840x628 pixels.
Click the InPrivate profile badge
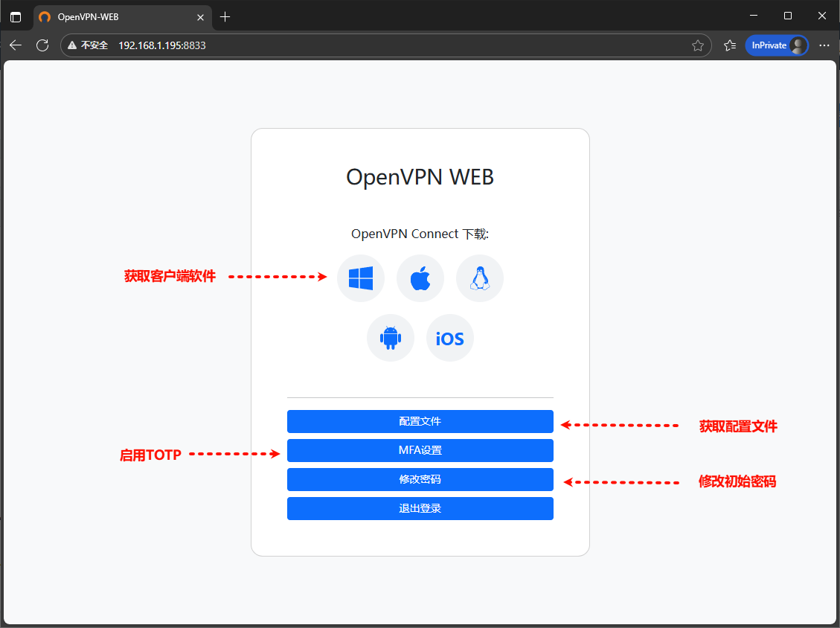777,45
